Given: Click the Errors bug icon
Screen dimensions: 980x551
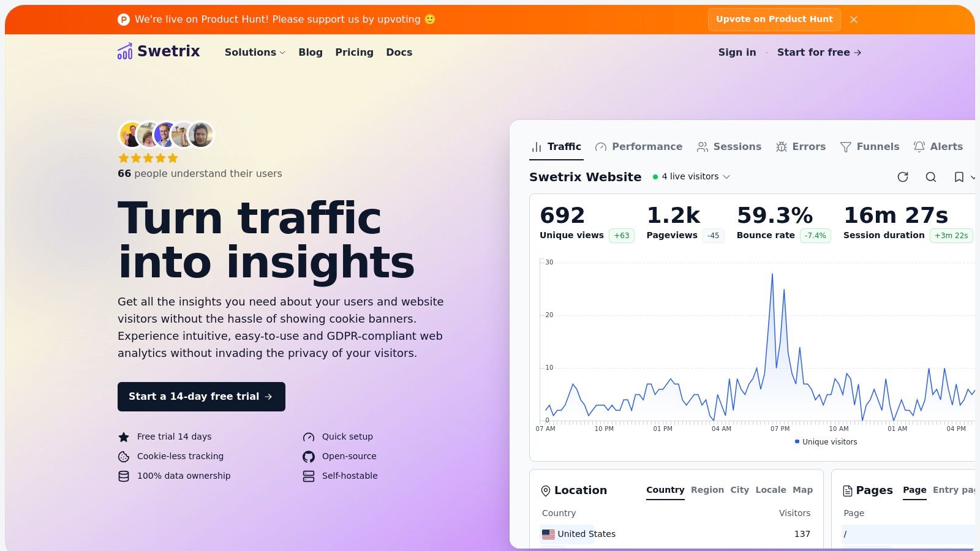Looking at the screenshot, I should coord(782,147).
